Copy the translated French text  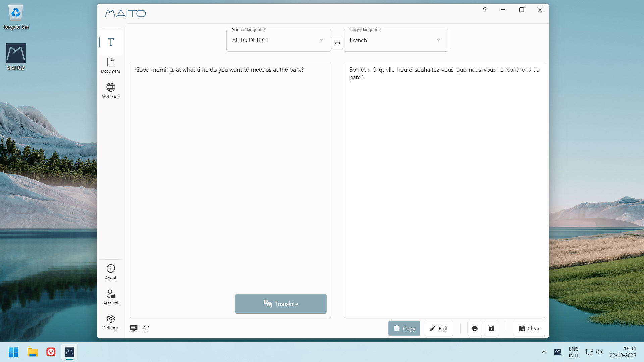pyautogui.click(x=404, y=328)
